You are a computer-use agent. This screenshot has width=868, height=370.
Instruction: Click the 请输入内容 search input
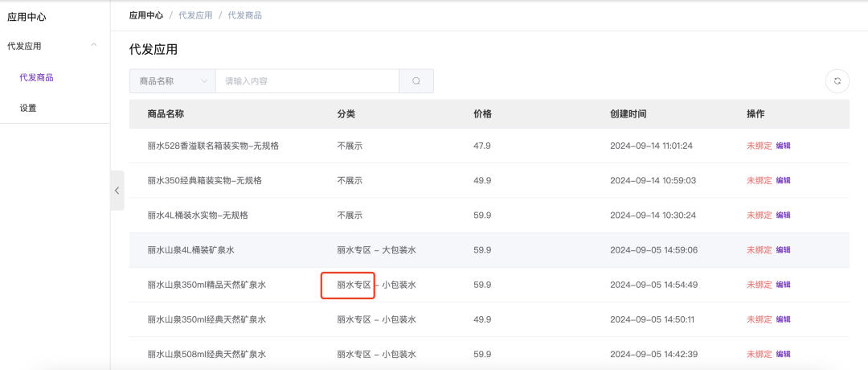[x=307, y=81]
